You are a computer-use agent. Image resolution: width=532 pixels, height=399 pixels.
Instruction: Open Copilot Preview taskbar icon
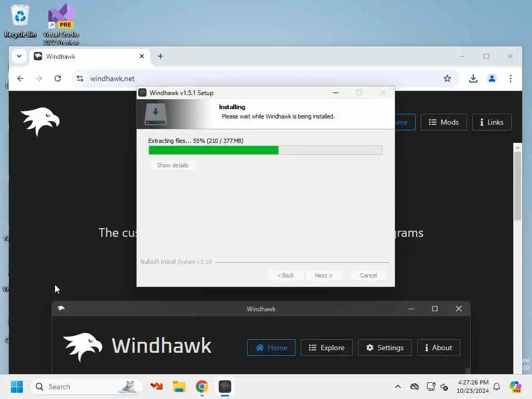[x=515, y=387]
